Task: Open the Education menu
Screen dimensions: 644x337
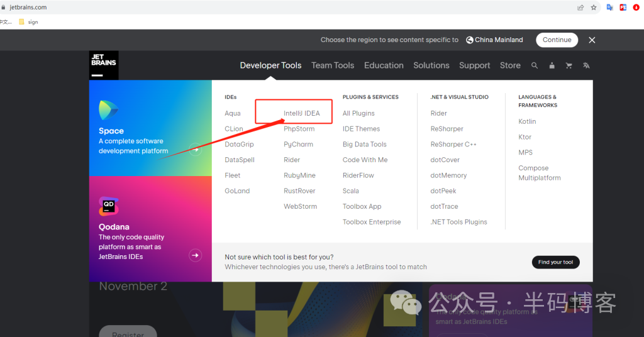Action: [384, 65]
